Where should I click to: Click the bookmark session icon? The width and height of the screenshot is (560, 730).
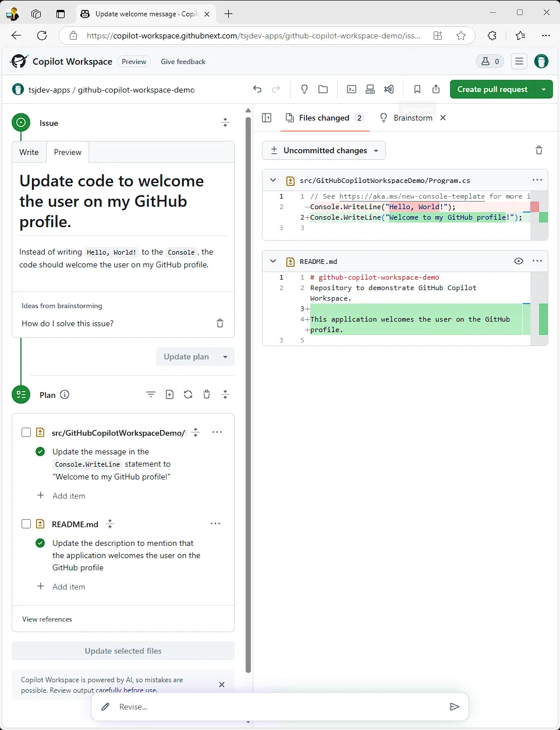[x=417, y=89]
